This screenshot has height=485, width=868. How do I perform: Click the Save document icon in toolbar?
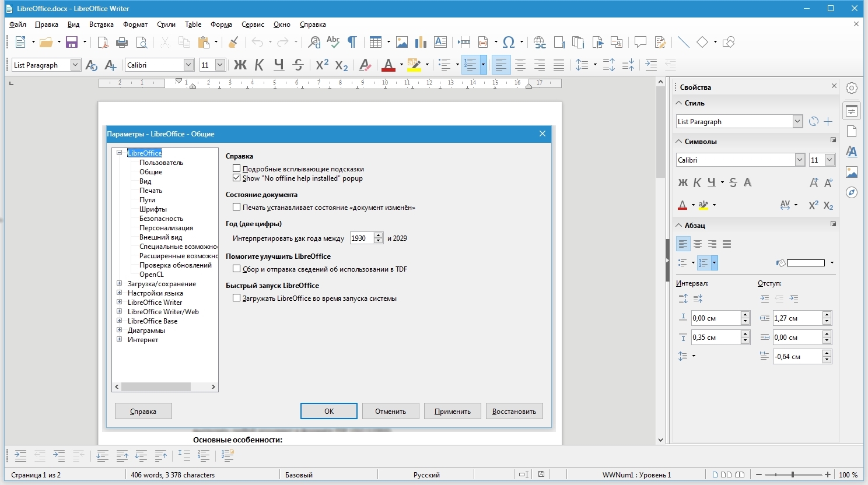coord(72,42)
